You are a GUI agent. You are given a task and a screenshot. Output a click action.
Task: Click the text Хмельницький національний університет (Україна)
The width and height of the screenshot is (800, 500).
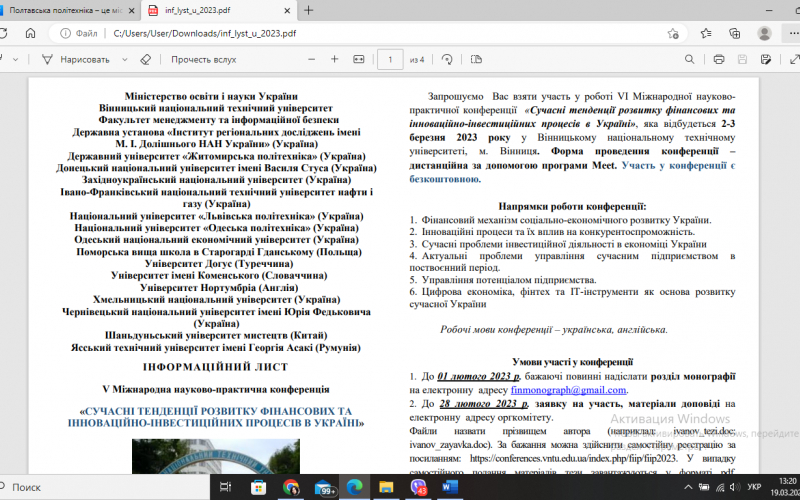point(216,299)
